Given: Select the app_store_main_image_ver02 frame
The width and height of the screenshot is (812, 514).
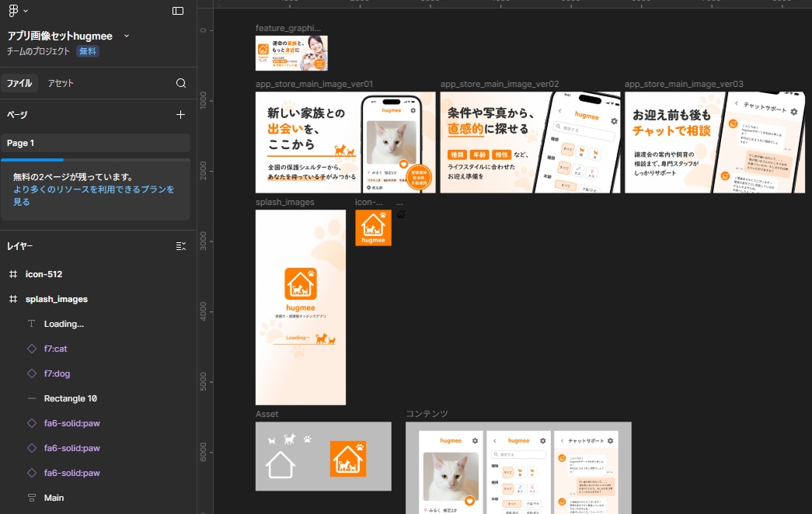Looking at the screenshot, I should click(x=530, y=142).
